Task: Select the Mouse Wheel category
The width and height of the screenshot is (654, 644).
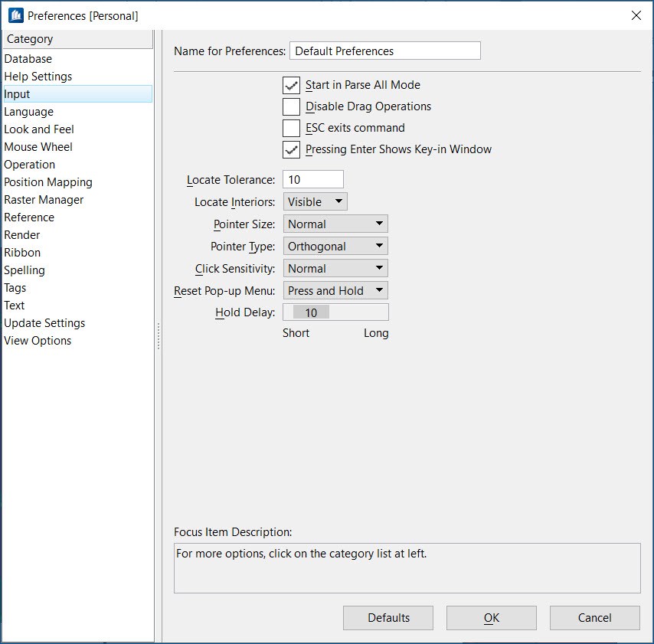Action: click(x=38, y=146)
